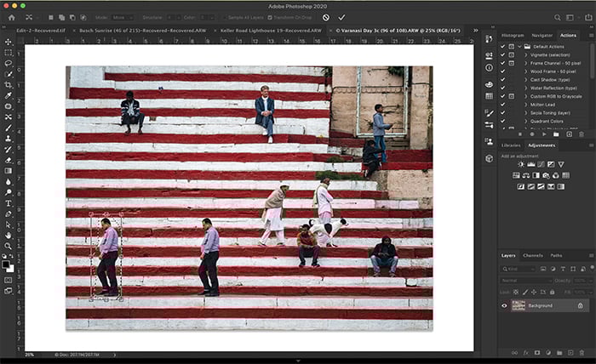Play the selected action
The width and height of the screenshot is (596, 364).
[544, 134]
